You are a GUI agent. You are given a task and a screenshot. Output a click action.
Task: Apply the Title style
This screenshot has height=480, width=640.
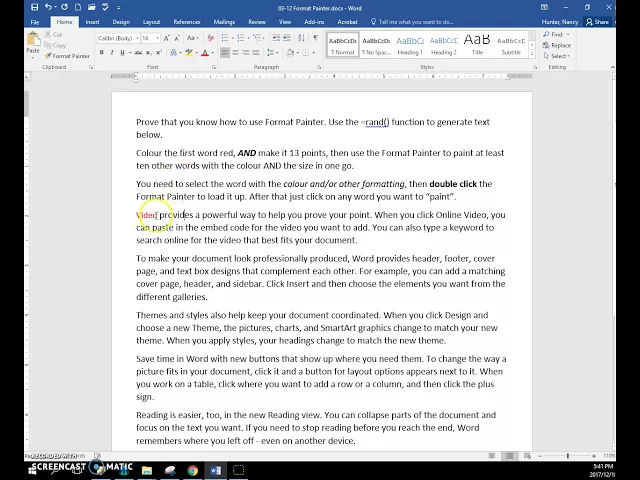(x=477, y=45)
